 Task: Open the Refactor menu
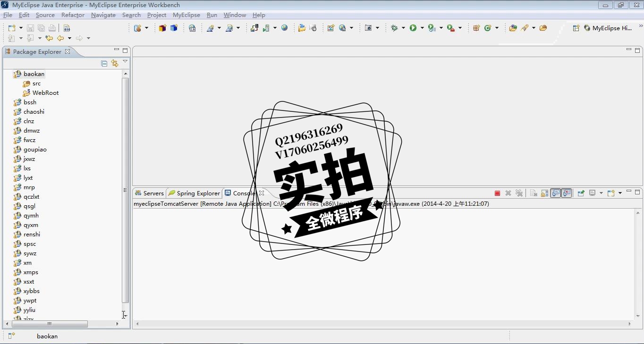pyautogui.click(x=73, y=15)
